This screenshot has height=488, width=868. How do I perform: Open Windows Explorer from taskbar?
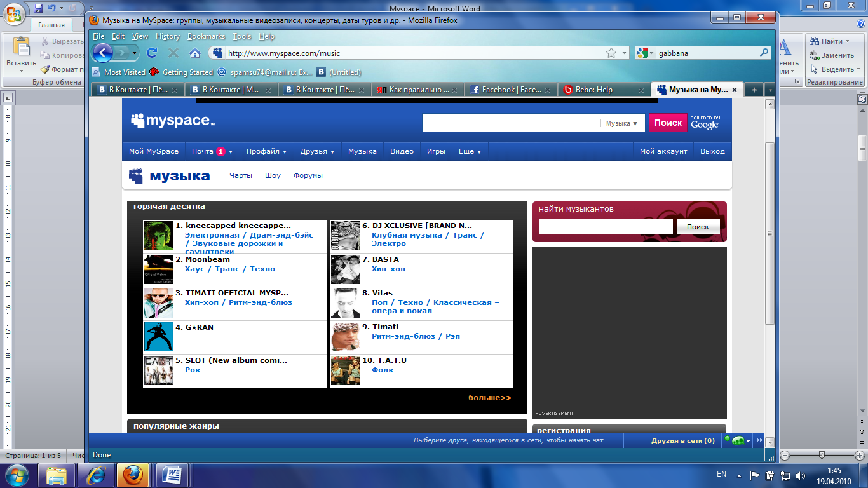(57, 475)
